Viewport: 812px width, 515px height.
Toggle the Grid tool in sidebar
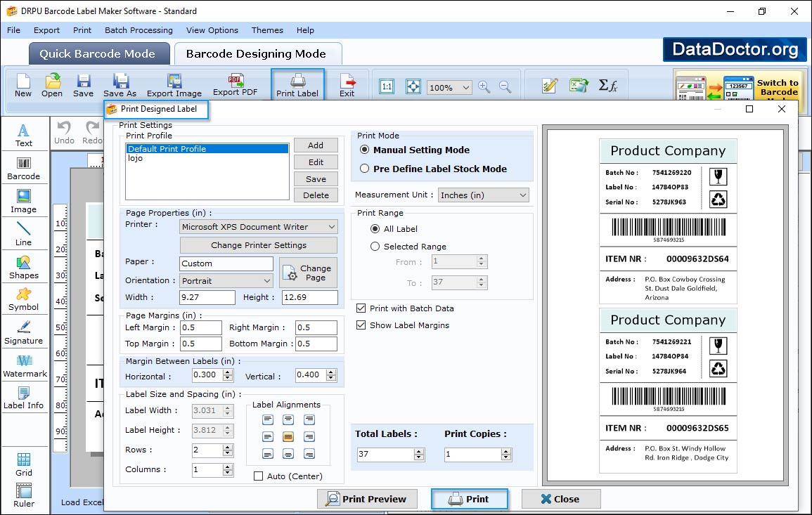point(24,464)
